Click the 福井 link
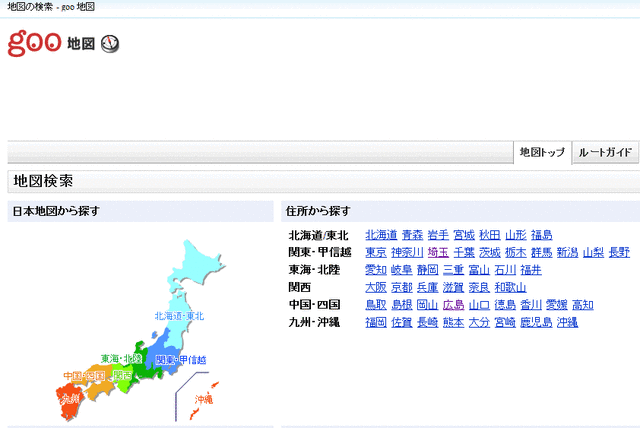The image size is (640, 428). (531, 270)
